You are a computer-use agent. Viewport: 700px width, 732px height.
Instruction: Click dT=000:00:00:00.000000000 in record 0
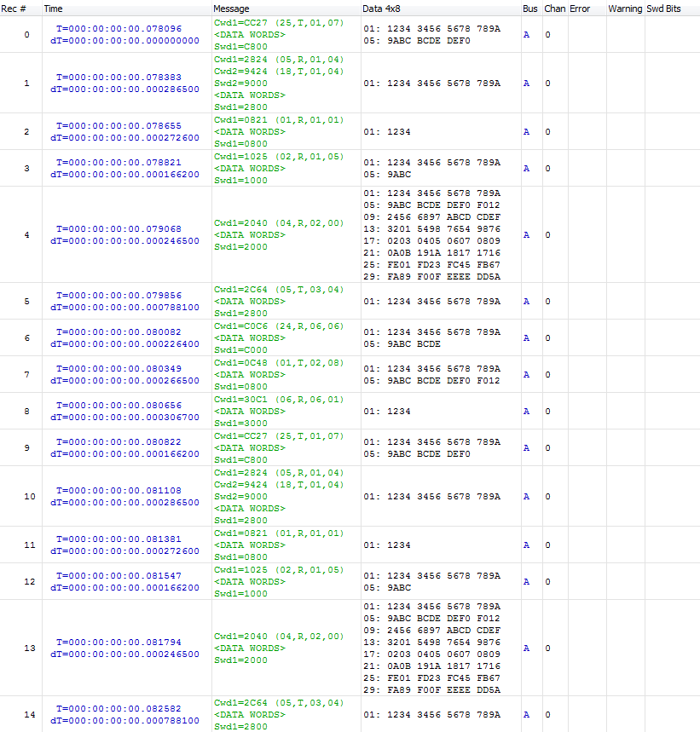coord(124,41)
